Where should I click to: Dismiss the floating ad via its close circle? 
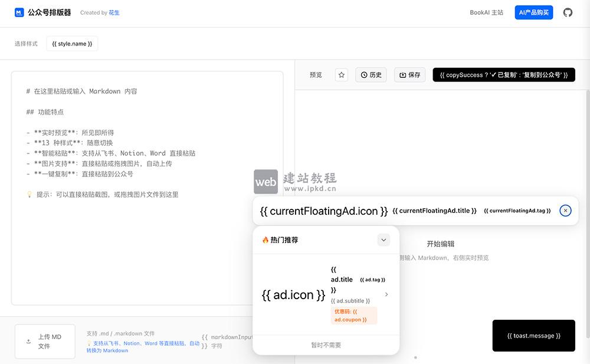[565, 210]
